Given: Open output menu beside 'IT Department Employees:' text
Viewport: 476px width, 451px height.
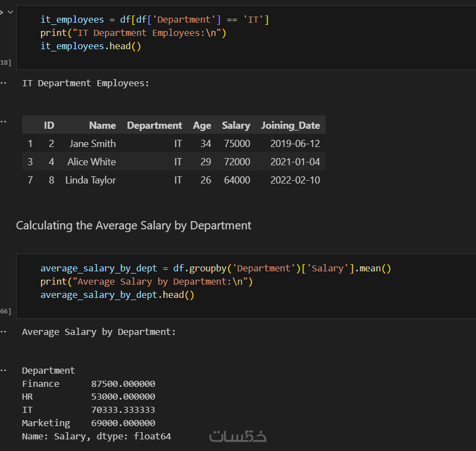Looking at the screenshot, I should (x=4, y=83).
